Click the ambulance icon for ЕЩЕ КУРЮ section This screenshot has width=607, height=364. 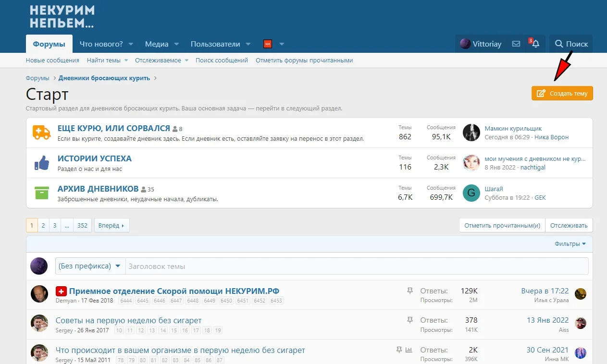[41, 133]
